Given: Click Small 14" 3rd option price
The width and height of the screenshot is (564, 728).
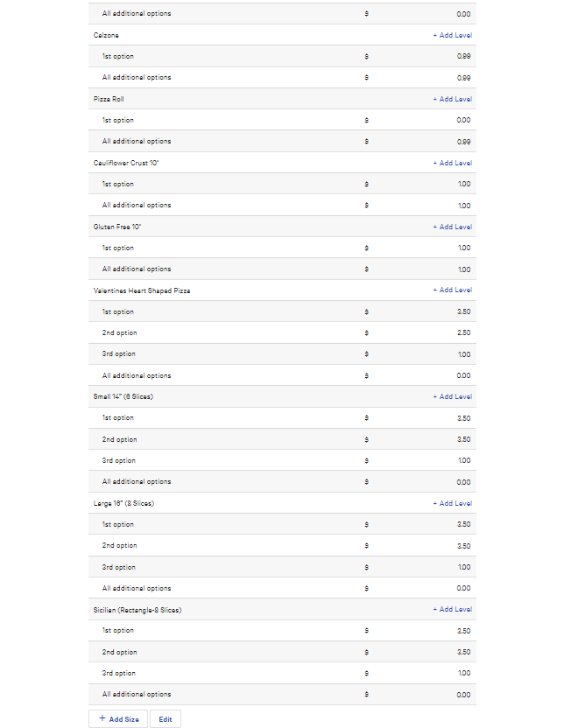Looking at the screenshot, I should pyautogui.click(x=420, y=461).
